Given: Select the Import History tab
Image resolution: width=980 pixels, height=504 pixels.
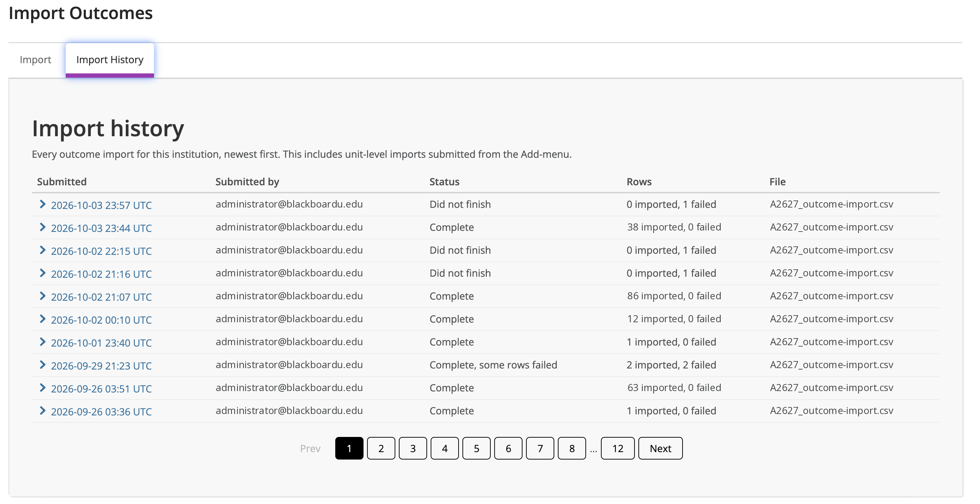Looking at the screenshot, I should [x=110, y=60].
